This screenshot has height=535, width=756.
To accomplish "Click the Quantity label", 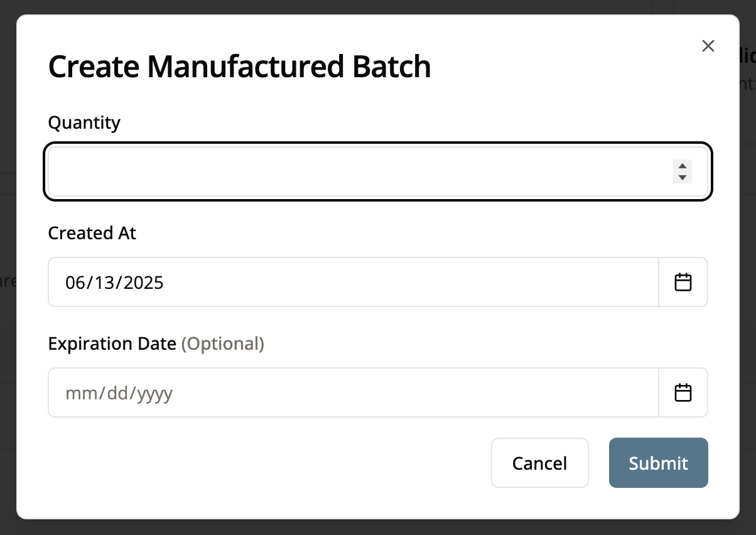I will (84, 122).
